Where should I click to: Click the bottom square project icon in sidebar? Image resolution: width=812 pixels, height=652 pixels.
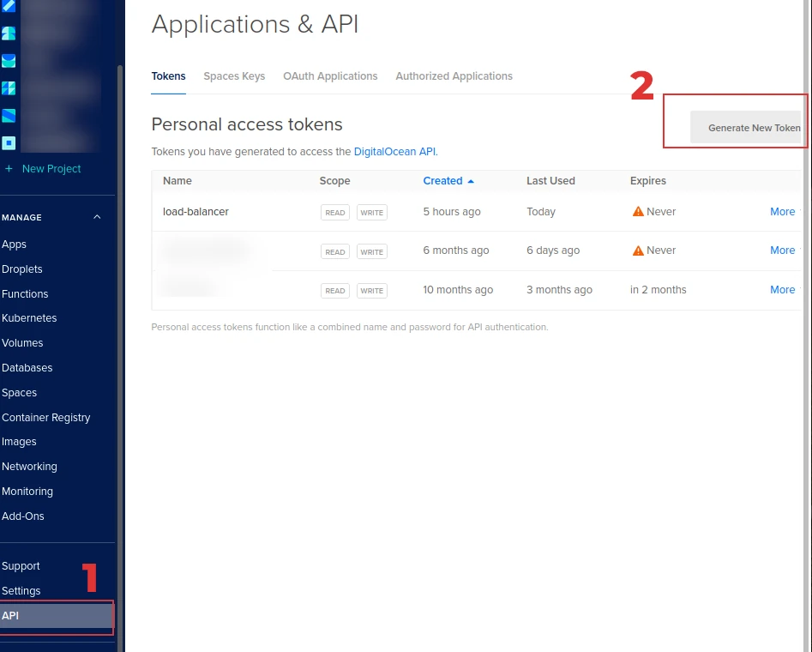(10, 142)
